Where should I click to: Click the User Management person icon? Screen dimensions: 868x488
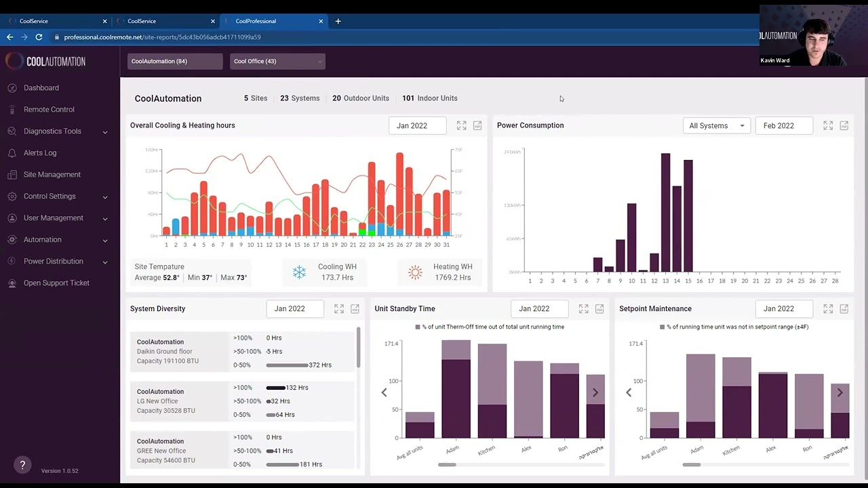click(x=12, y=218)
